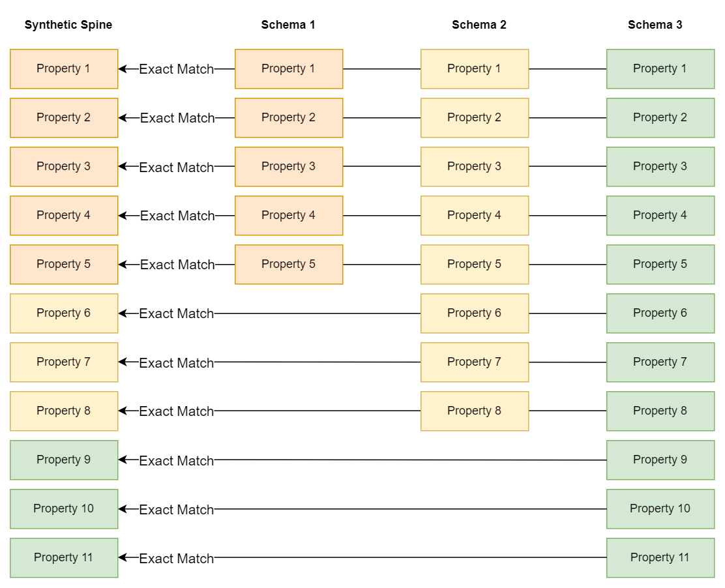Click Exact Match label on Property 10 row

(x=177, y=510)
